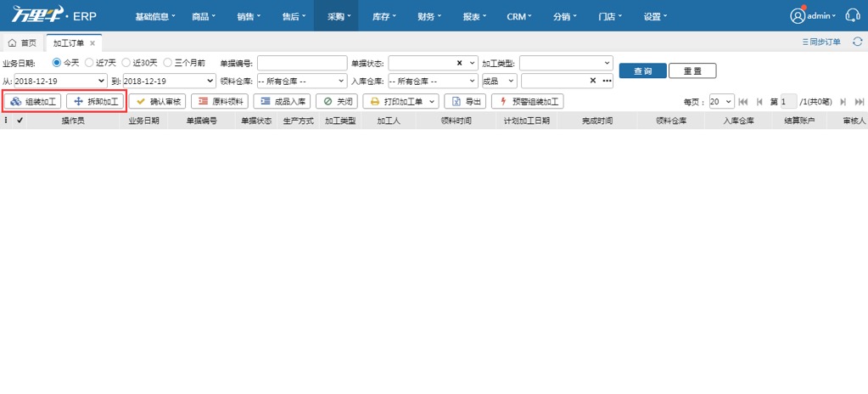Open the 领料仓库 dropdown
Screen dimensions: 868x394
(x=302, y=81)
